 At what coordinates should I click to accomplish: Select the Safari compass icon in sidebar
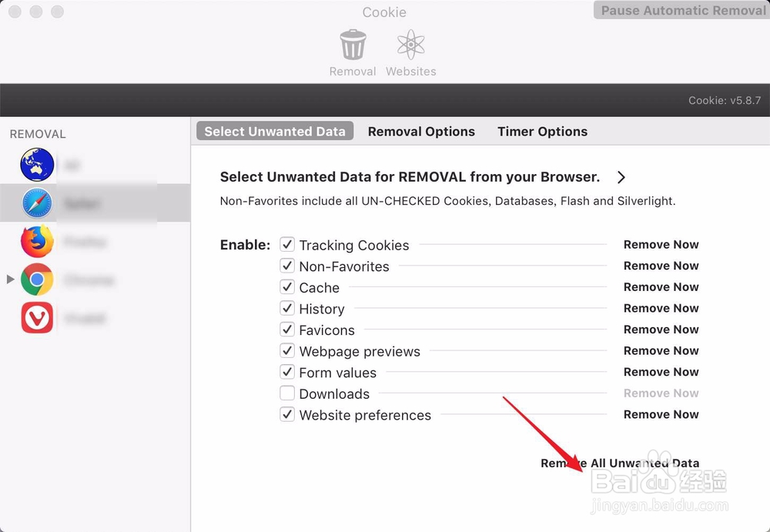[x=37, y=203]
